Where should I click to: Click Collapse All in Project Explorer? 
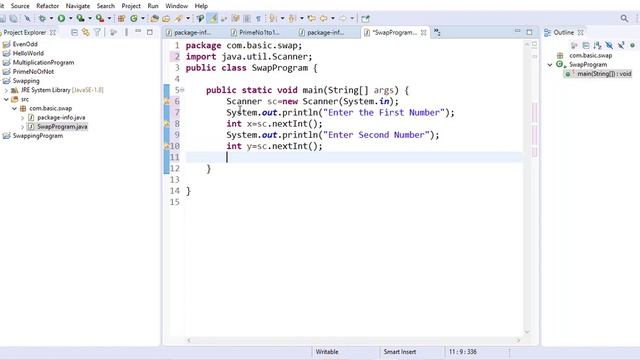coord(74,32)
